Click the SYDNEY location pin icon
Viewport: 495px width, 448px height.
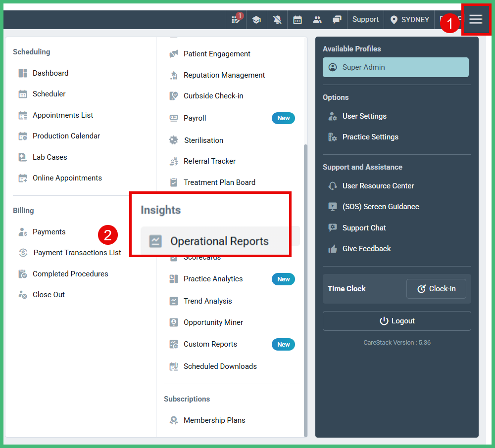[x=394, y=19]
